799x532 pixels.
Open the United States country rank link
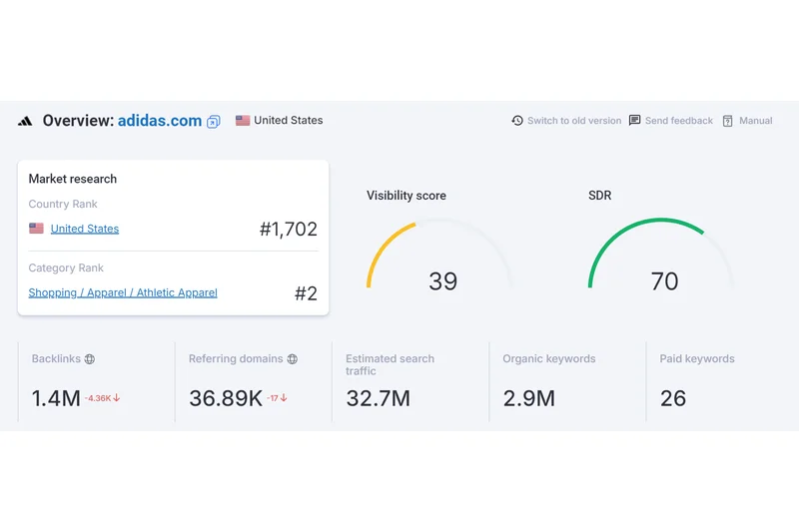pyautogui.click(x=85, y=229)
